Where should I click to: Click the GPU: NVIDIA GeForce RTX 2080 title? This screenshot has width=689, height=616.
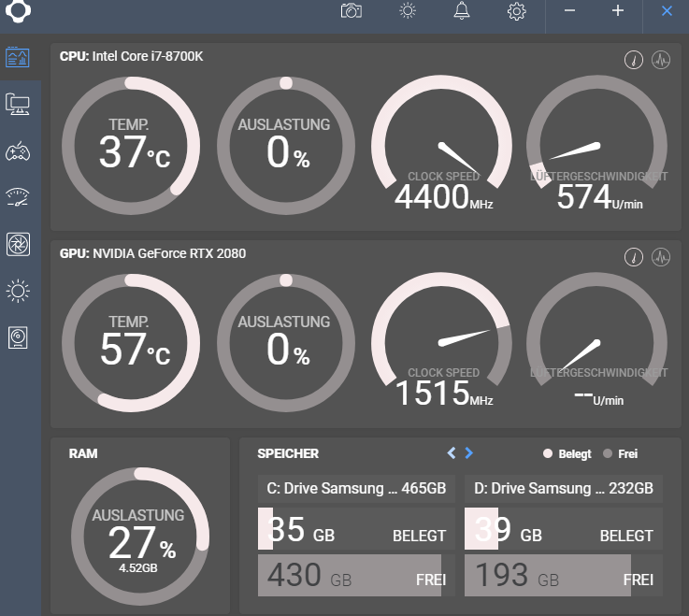coord(152,253)
